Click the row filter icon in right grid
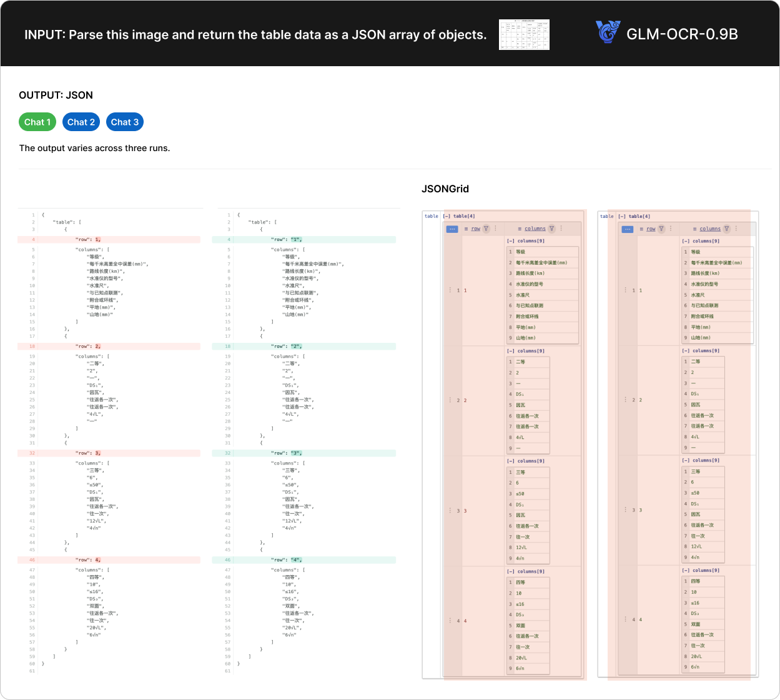This screenshot has width=780, height=700. (661, 229)
